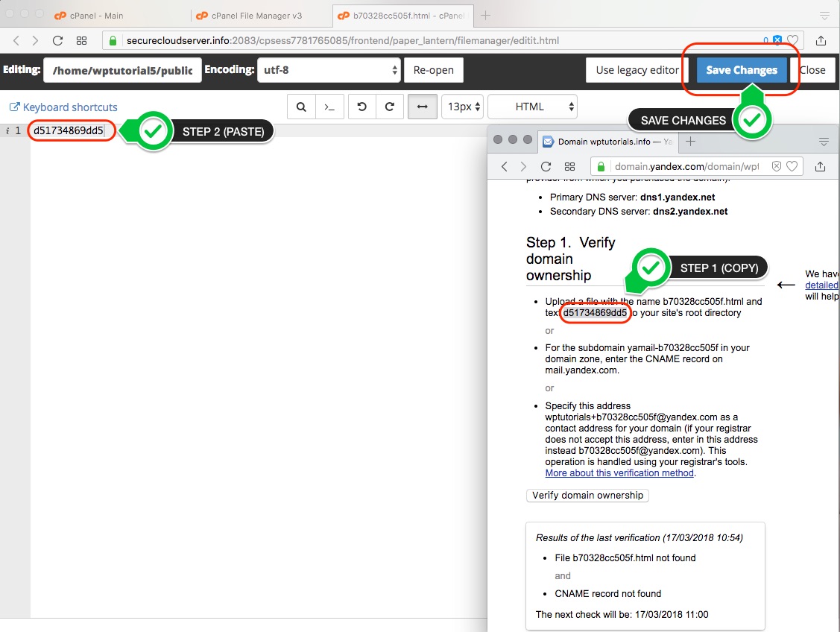
Task: Select the Domain wptutorials.info tab in Yandex window
Action: click(x=608, y=142)
